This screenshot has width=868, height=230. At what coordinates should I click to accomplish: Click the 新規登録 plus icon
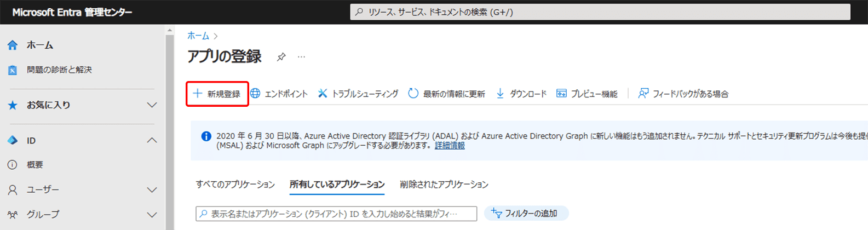tap(198, 94)
